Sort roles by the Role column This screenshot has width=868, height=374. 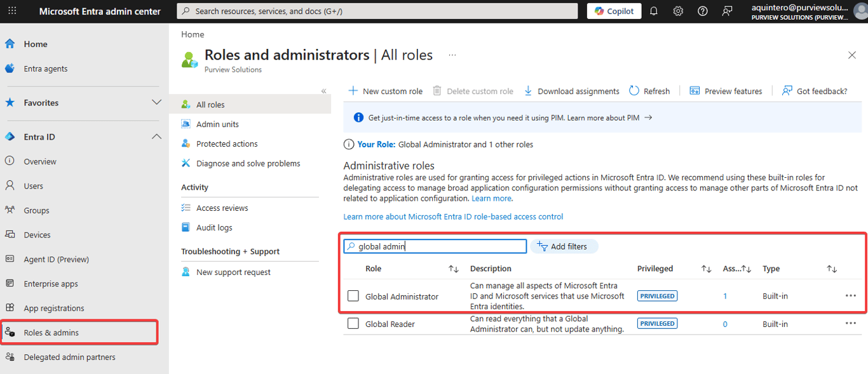pyautogui.click(x=454, y=269)
